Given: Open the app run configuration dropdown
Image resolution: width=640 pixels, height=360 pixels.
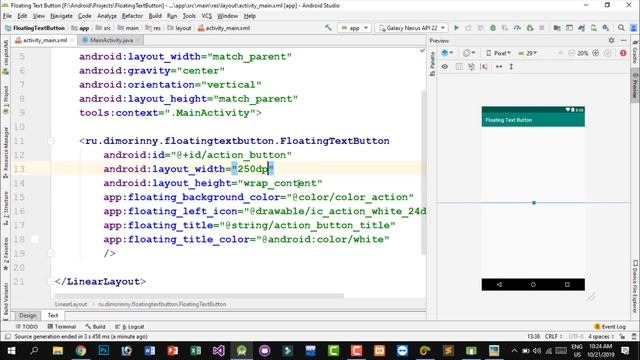Looking at the screenshot, I should [355, 28].
